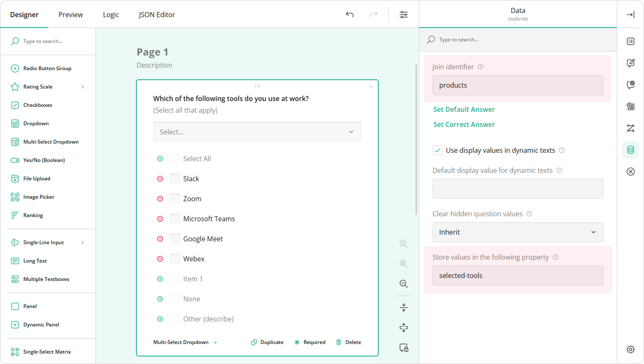The width and height of the screenshot is (644, 364).
Task: Open the Inherit dropdown for clearing hidden values
Action: (517, 232)
